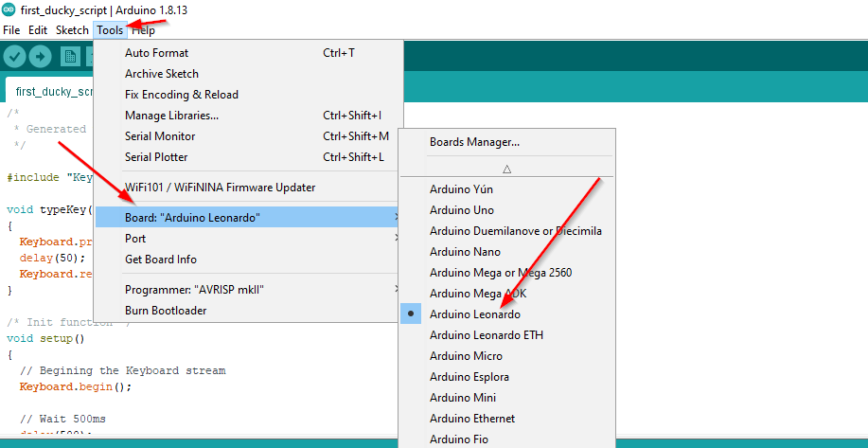Click the "void setup()" code line
Viewport: 868px width, 448px height.
pyautogui.click(x=45, y=338)
